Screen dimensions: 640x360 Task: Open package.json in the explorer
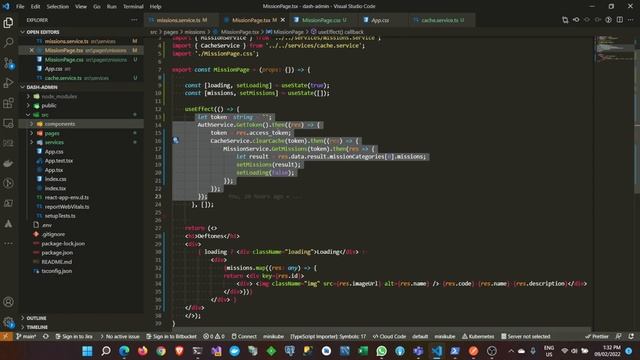pos(57,253)
